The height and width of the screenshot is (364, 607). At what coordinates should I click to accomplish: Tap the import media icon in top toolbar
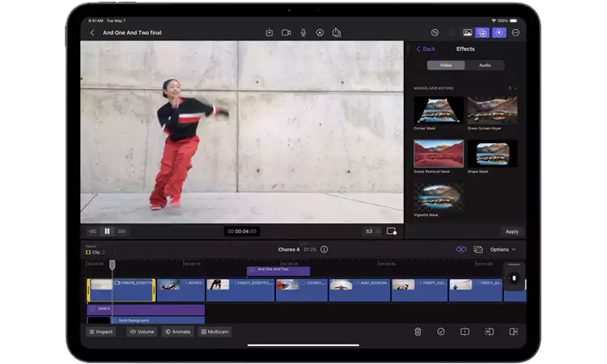tap(270, 33)
